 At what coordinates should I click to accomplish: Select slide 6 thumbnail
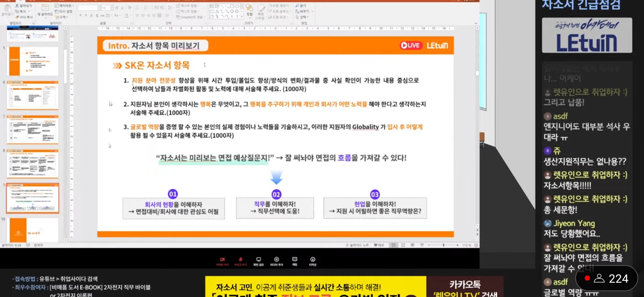click(x=33, y=95)
